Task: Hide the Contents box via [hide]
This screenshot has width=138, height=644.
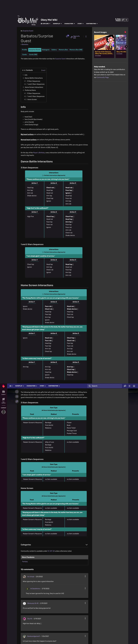Action: pyautogui.click(x=43, y=70)
